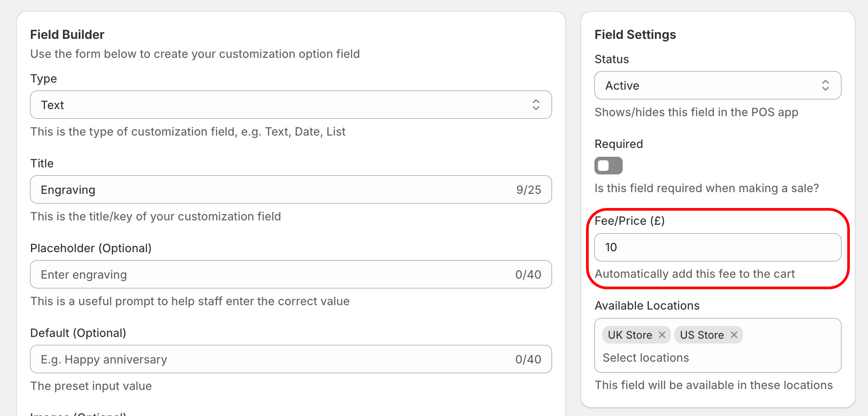Image resolution: width=868 pixels, height=416 pixels.
Task: Select the Field Builder heading
Action: (x=67, y=34)
